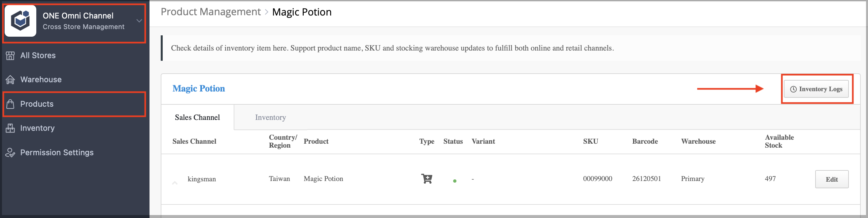Image resolution: width=868 pixels, height=218 pixels.
Task: Collapse the kingsman row chevron
Action: click(175, 183)
